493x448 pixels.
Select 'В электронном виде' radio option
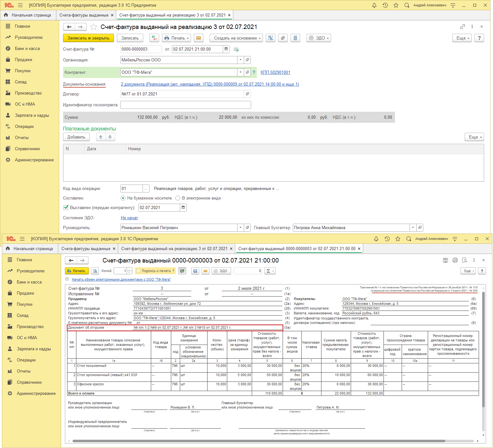[x=178, y=198]
